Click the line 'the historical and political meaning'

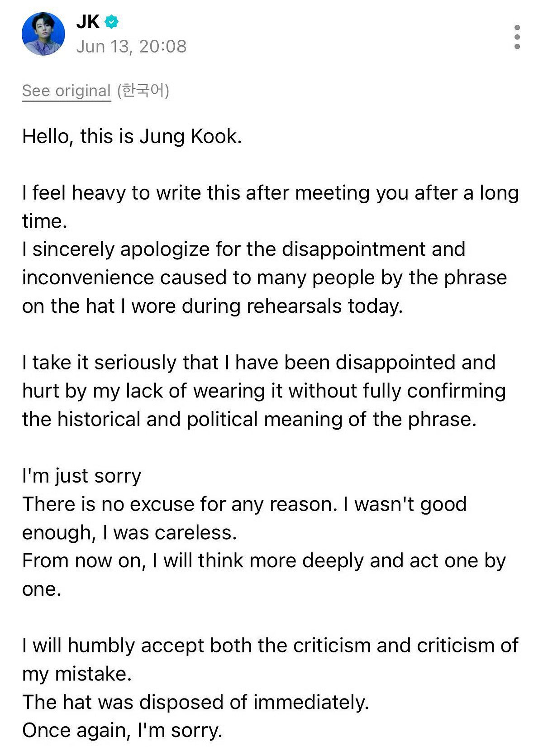click(249, 419)
